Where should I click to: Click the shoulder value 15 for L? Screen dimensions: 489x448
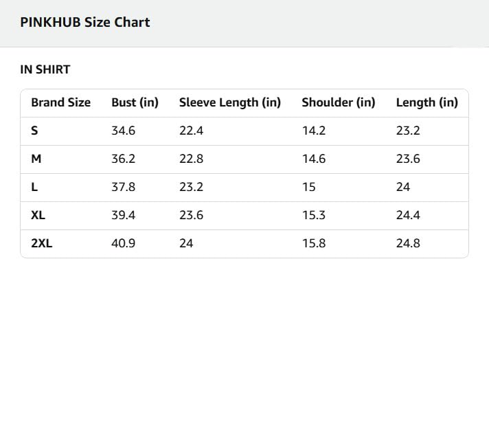309,187
